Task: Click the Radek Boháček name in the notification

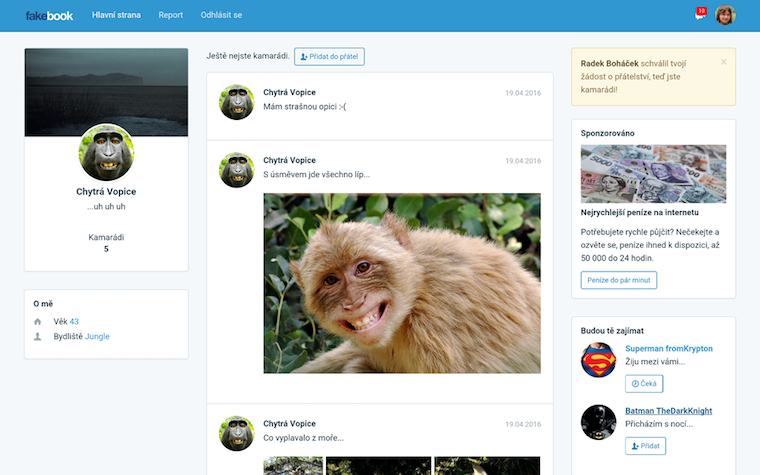Action: click(x=609, y=63)
